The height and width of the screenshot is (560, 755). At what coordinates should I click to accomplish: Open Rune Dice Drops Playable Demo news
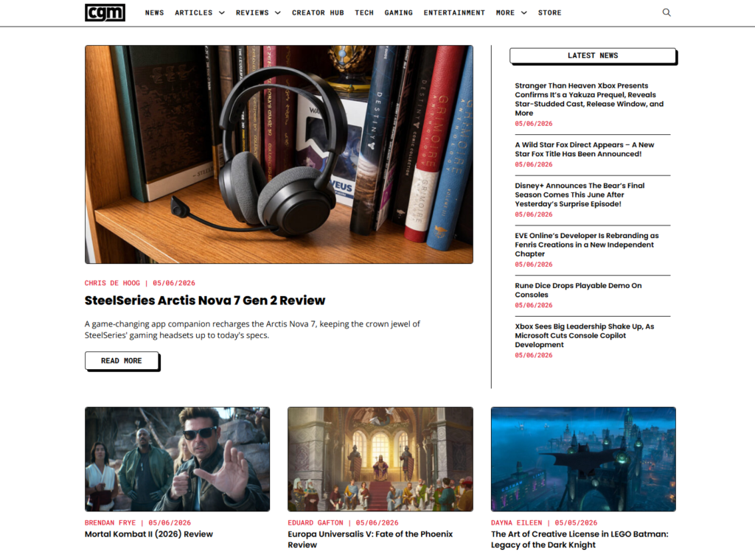pos(578,290)
